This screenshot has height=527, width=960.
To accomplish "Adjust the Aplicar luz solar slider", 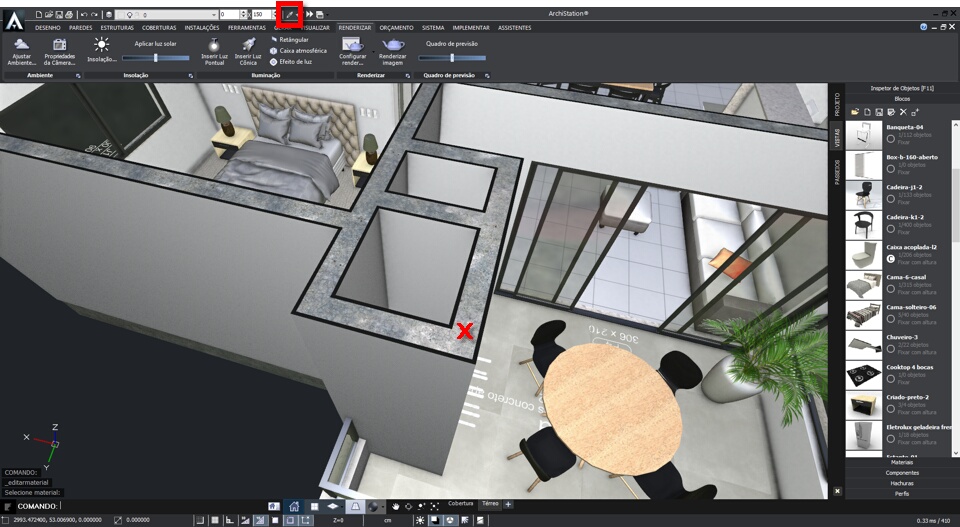I will coord(156,58).
